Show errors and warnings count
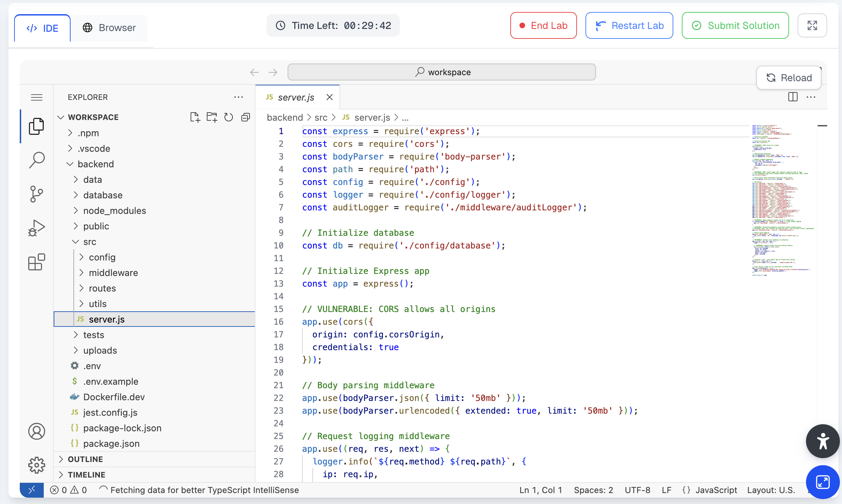The height and width of the screenshot is (504, 842). (68, 490)
